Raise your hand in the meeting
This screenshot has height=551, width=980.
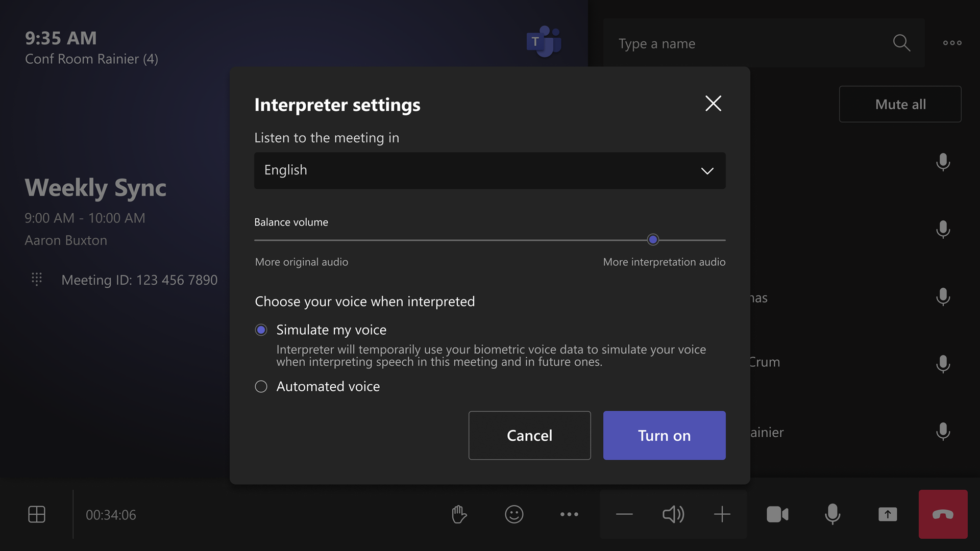[459, 514]
